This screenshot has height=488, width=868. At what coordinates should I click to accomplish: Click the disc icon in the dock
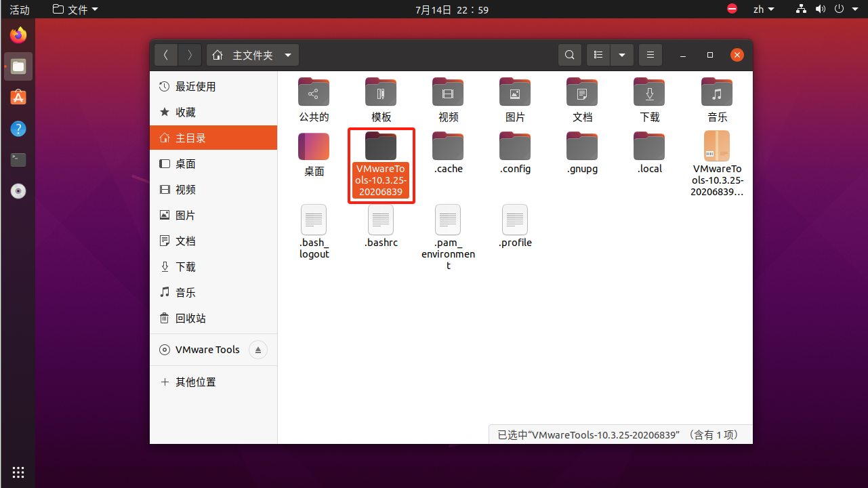click(x=18, y=191)
